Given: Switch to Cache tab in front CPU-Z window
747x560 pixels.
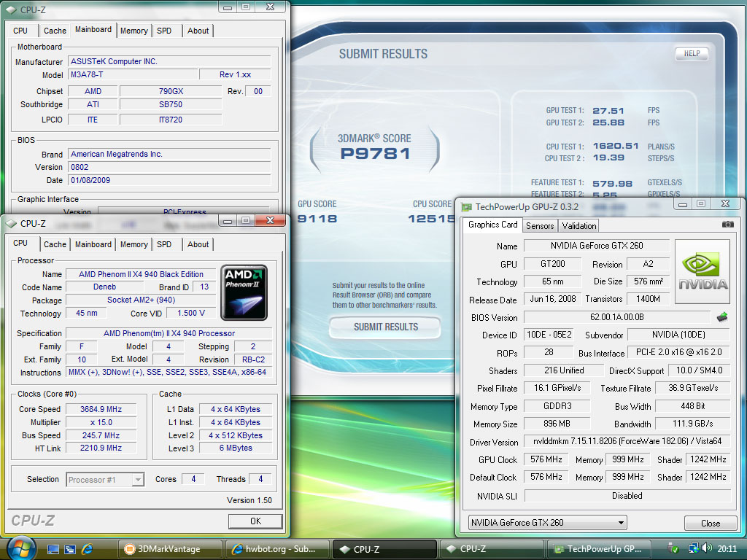Looking at the screenshot, I should [x=55, y=244].
